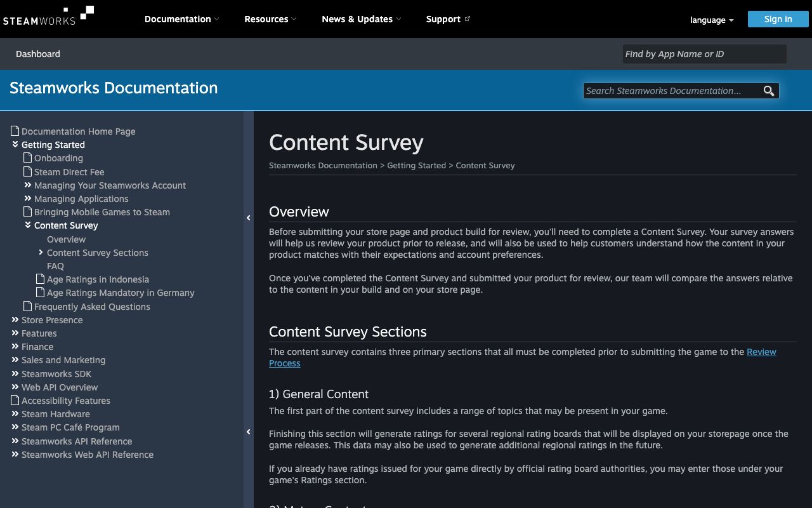The height and width of the screenshot is (508, 812).
Task: Expand the Steam Hardware section
Action: pos(15,413)
